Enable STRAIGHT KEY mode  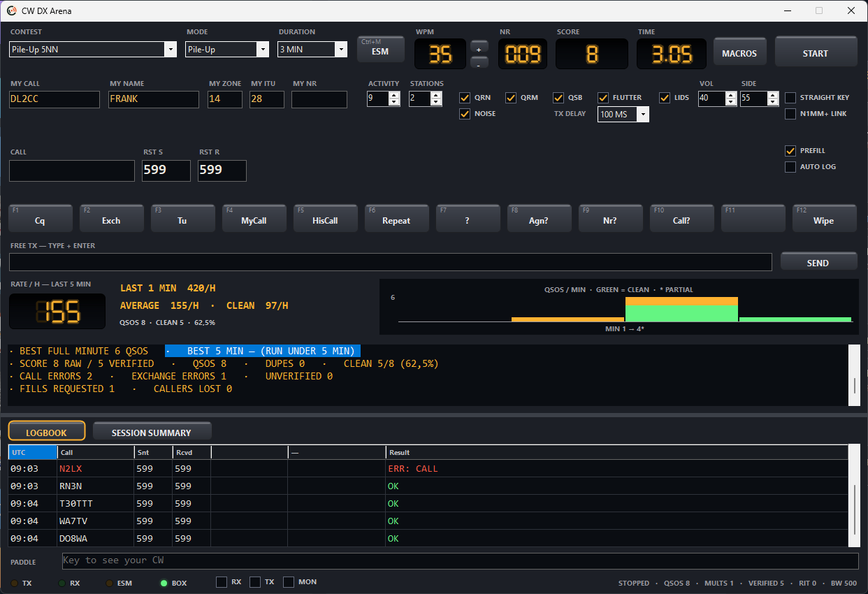[790, 98]
